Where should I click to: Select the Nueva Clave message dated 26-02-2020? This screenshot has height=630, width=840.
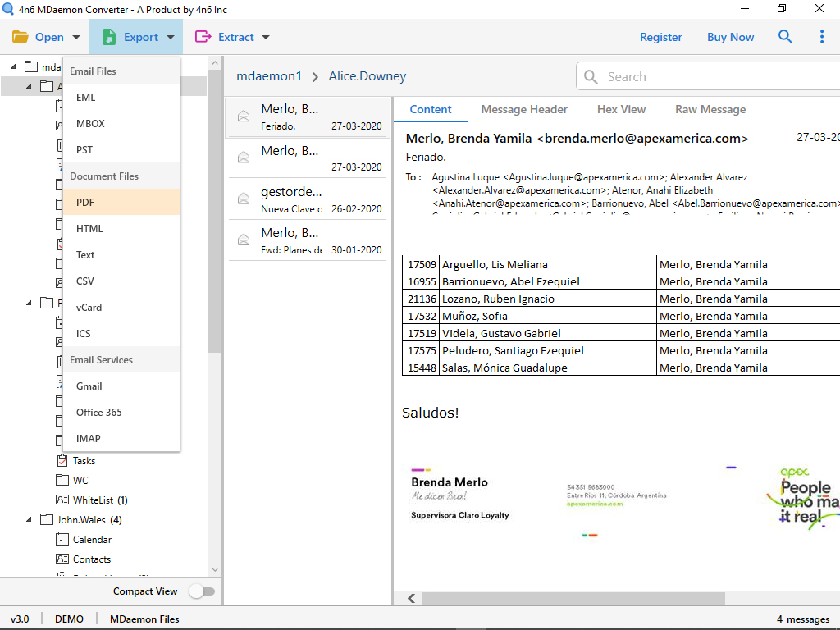click(308, 199)
